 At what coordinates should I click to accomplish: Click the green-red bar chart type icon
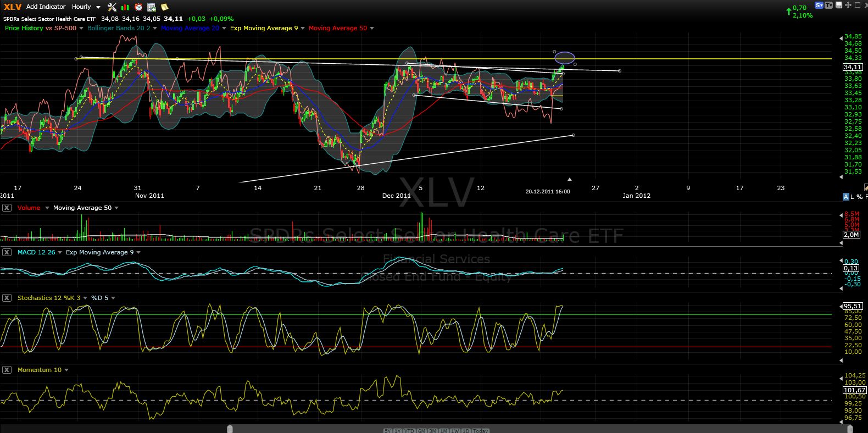(x=125, y=7)
